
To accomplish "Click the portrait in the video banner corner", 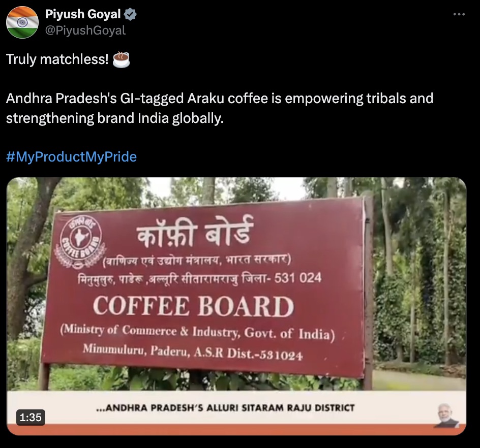I will point(446,415).
